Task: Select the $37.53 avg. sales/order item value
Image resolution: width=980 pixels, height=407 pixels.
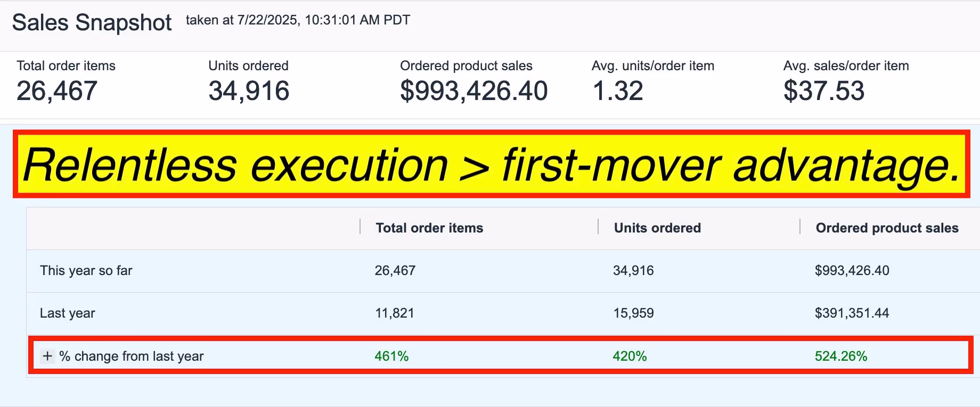Action: (x=824, y=91)
